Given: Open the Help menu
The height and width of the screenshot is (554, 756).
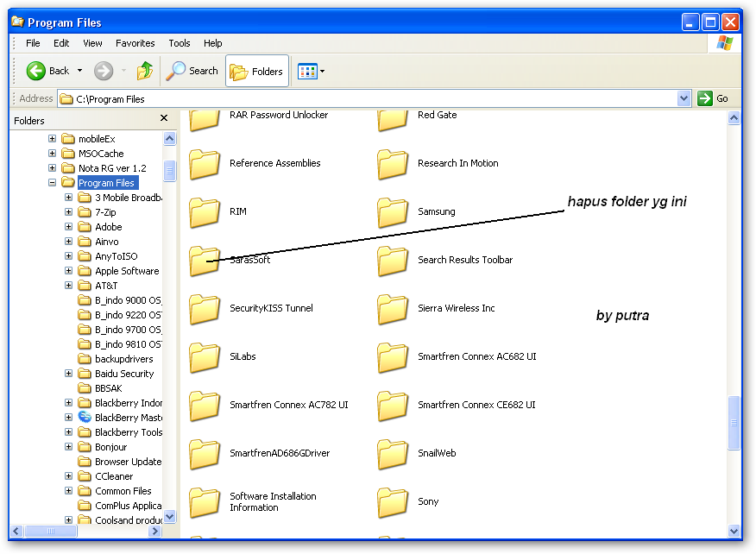Looking at the screenshot, I should (212, 43).
